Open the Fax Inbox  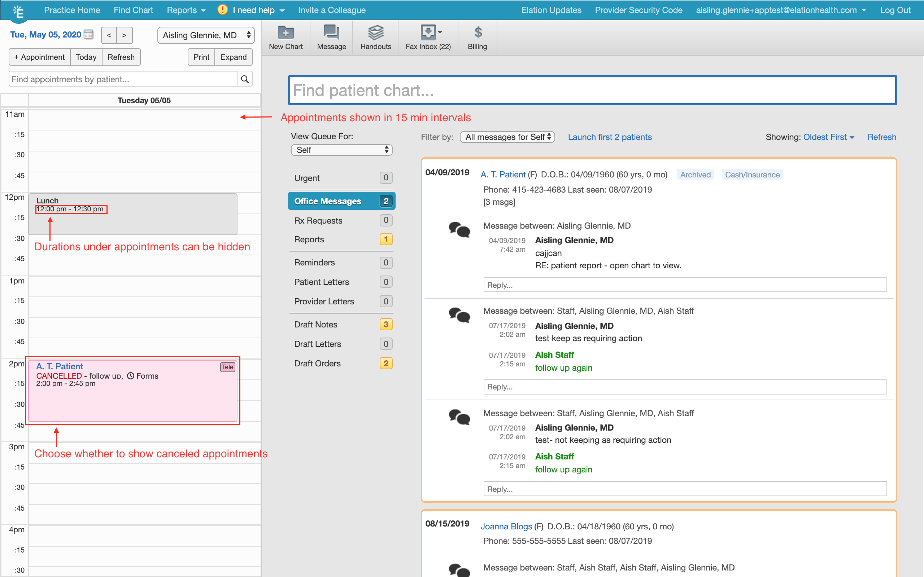(x=428, y=37)
